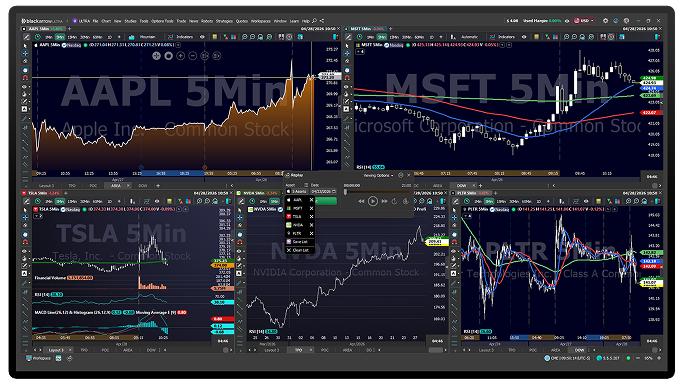
Task: Select the crosshair tool in AAPL chart sidebar
Action: coord(25,53)
